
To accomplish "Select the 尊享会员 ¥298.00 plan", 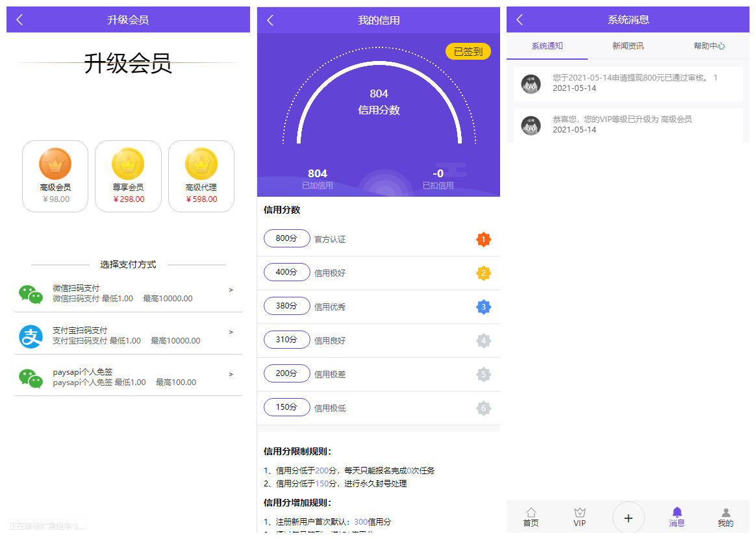I will [128, 176].
